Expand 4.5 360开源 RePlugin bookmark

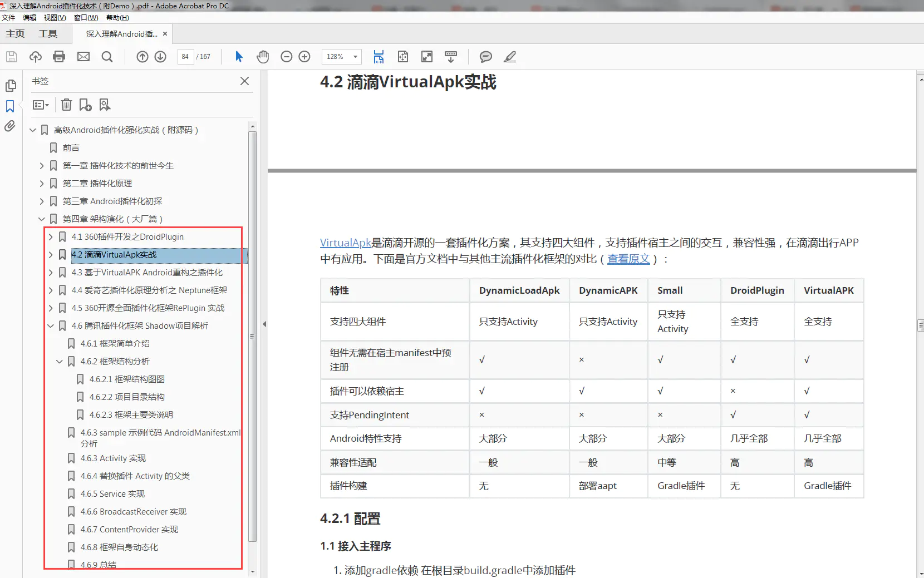pyautogui.click(x=51, y=308)
